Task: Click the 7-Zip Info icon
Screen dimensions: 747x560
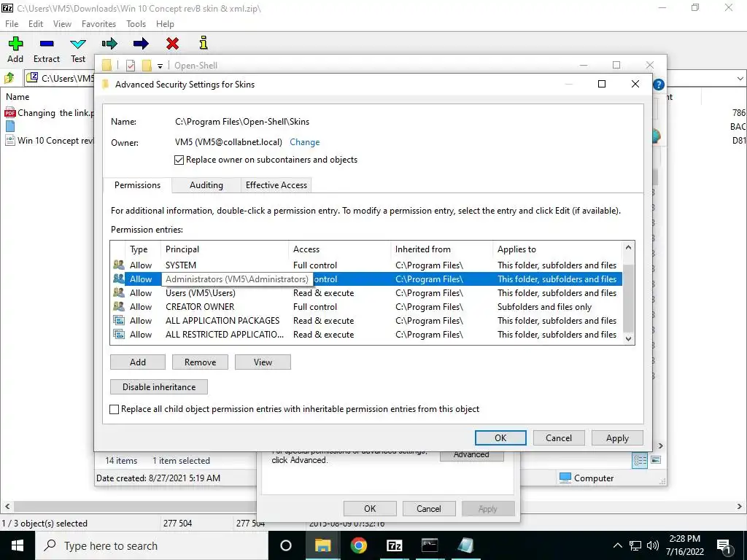Action: coord(204,43)
